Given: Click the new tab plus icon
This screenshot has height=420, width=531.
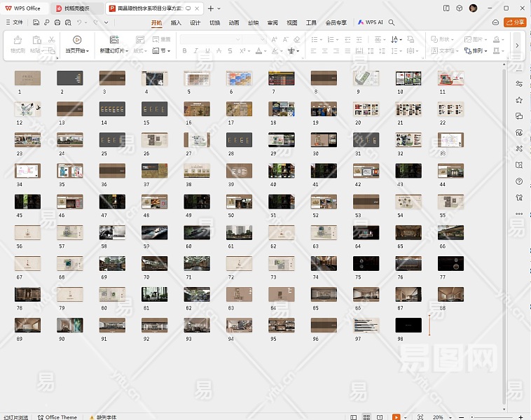Looking at the screenshot, I should click(x=211, y=8).
